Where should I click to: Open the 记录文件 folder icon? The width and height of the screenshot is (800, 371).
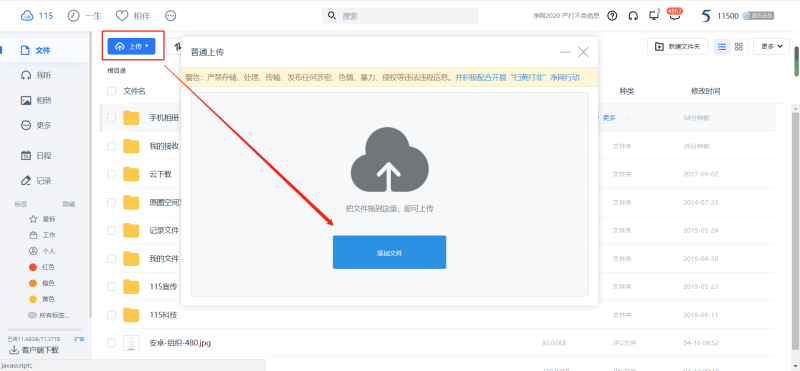131,231
